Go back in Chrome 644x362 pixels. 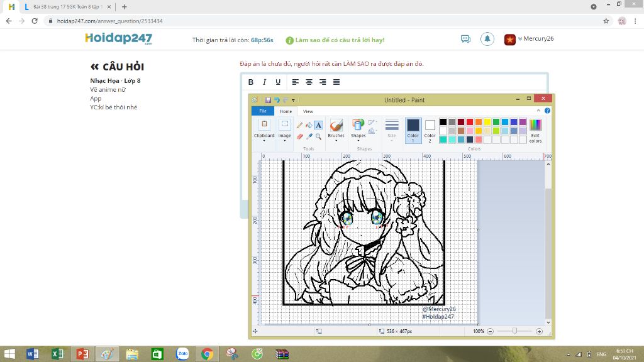9,21
